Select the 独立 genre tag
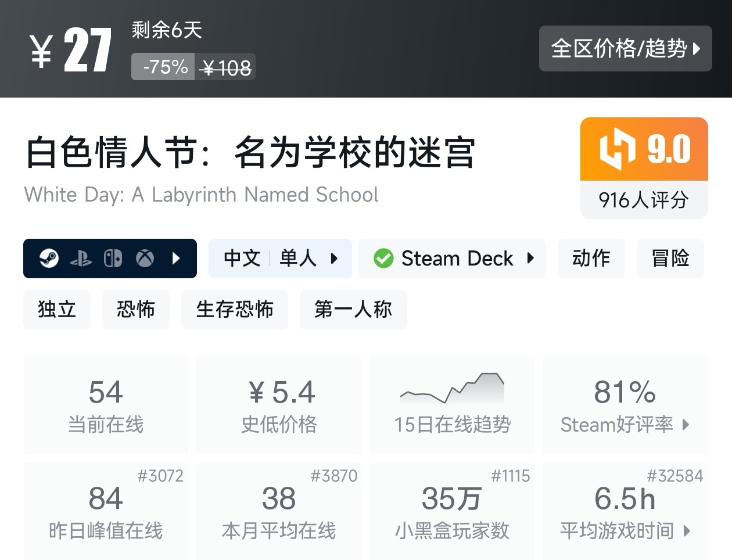732x560 pixels. (x=56, y=310)
